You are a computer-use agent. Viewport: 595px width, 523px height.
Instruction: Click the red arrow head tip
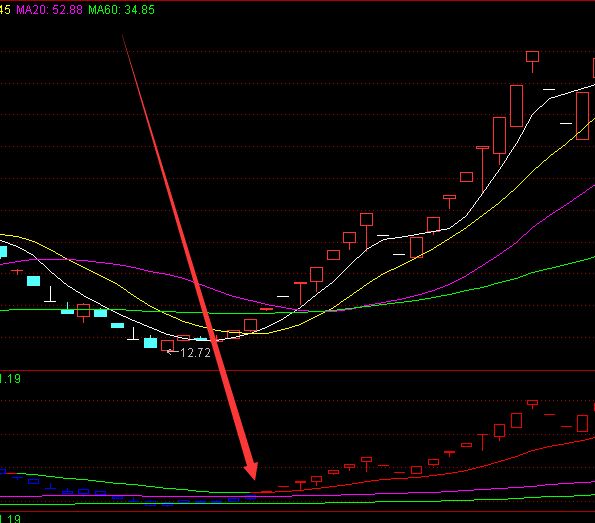pyautogui.click(x=253, y=477)
